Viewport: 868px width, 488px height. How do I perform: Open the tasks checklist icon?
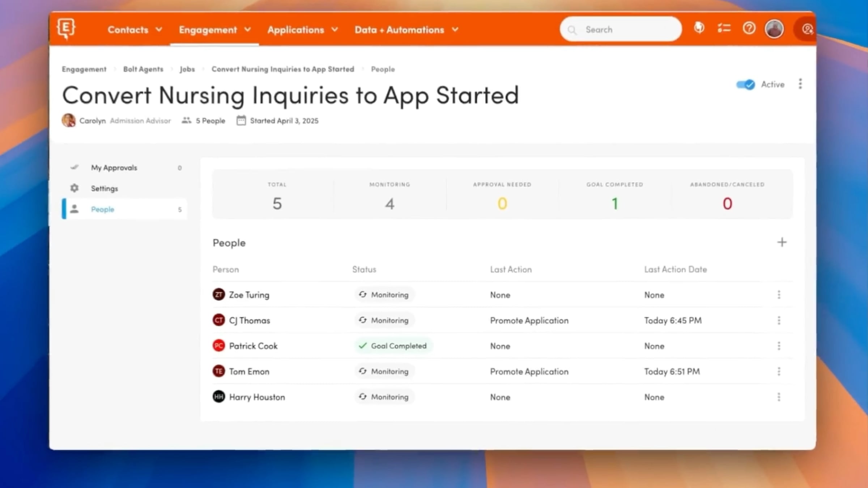click(724, 28)
